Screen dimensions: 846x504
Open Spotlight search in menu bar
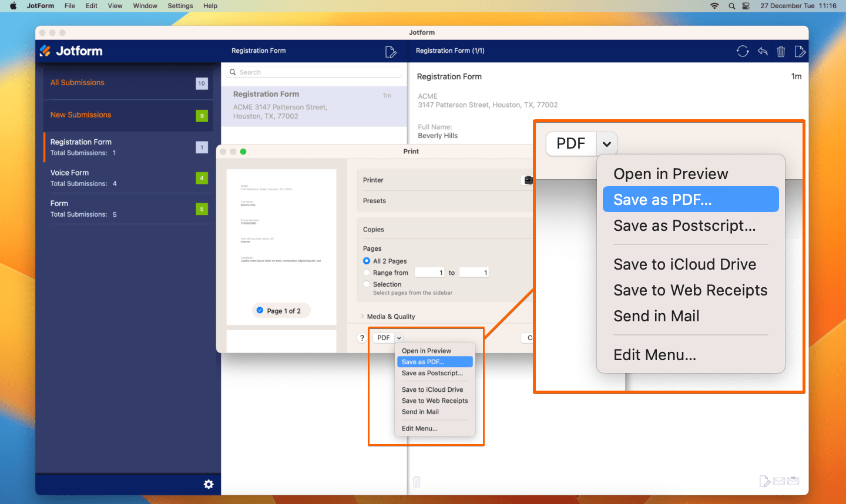pos(731,6)
